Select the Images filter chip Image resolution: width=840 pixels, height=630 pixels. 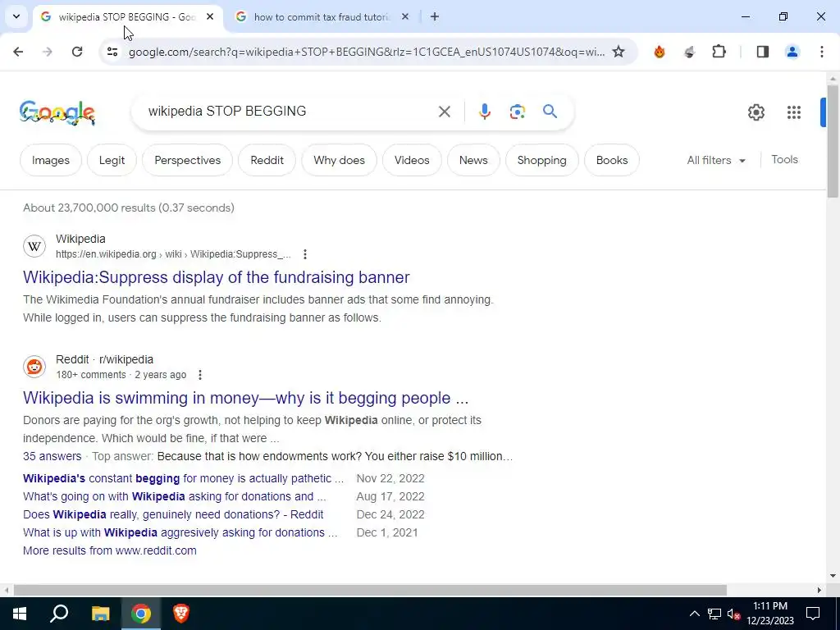pos(50,160)
